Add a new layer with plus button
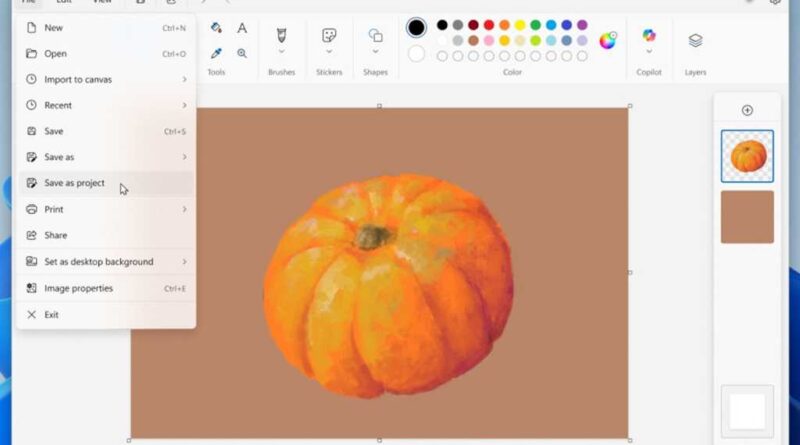 pyautogui.click(x=747, y=110)
